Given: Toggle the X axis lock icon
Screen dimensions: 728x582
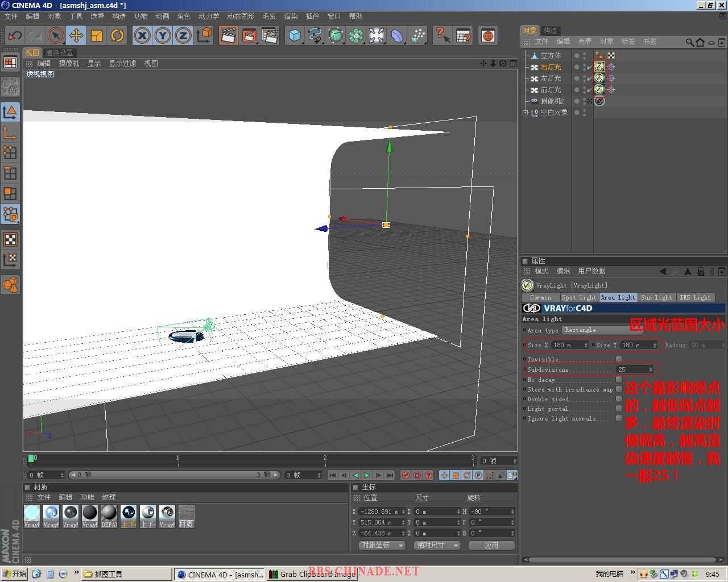Looking at the screenshot, I should 142,36.
